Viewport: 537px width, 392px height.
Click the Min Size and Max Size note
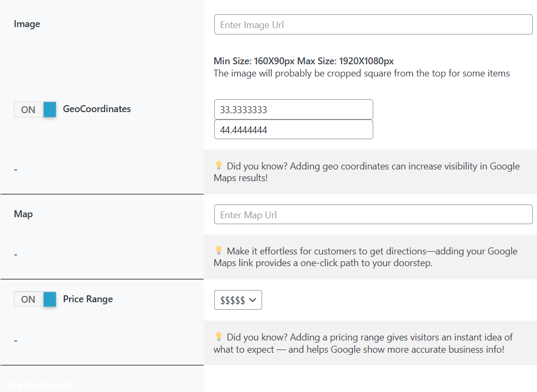click(304, 61)
